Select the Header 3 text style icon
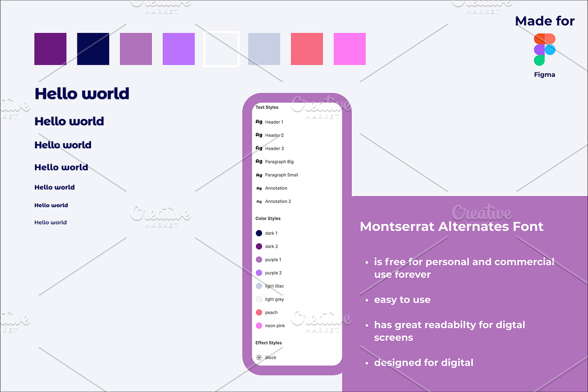The width and height of the screenshot is (588, 392). 259,148
